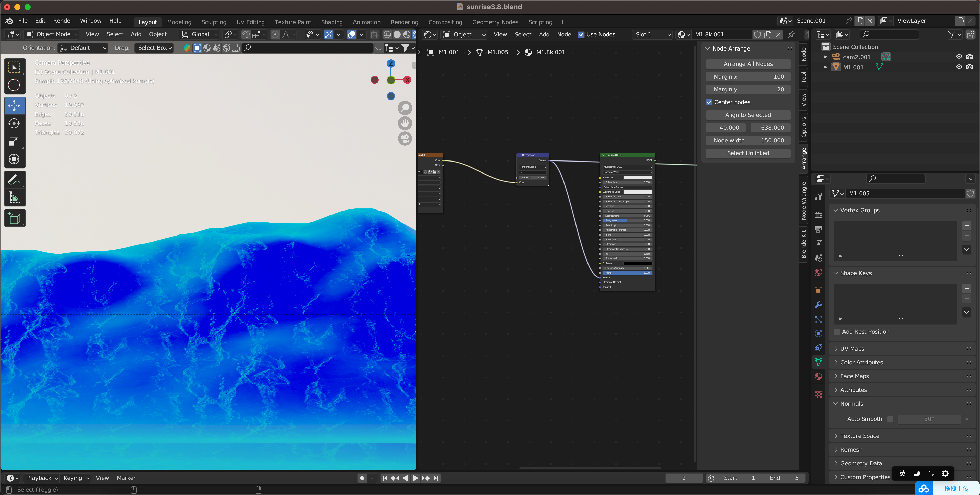Click the Select Unlinked button
Image resolution: width=980 pixels, height=495 pixels.
click(x=748, y=153)
